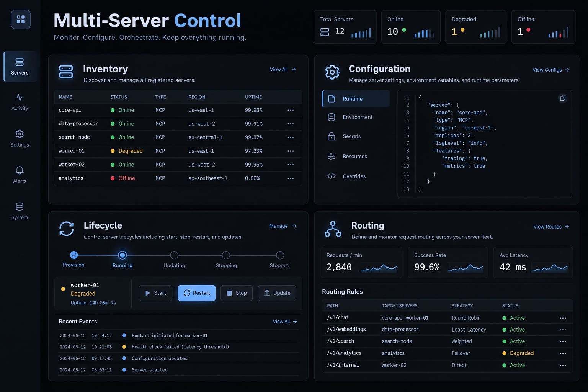Screen dimensions: 588x392
Task: Restart worker-01 with the Restart button
Action: click(x=197, y=293)
